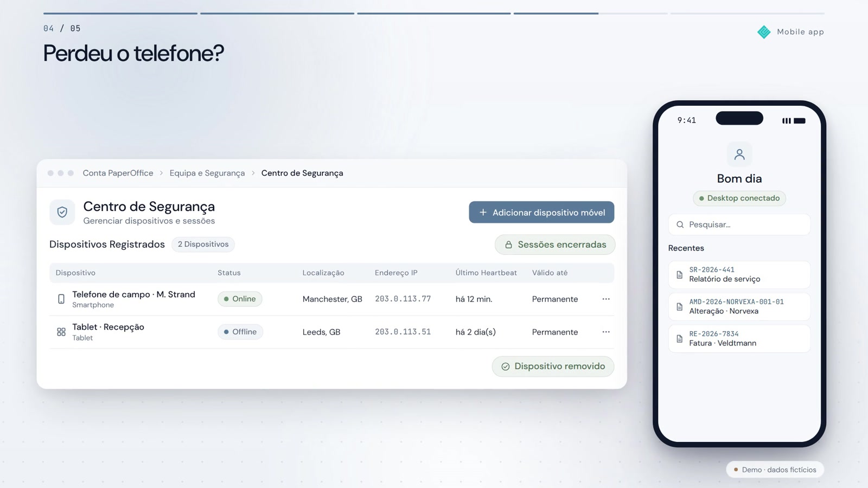Open the Alteração · Norvexa recent item
868x488 pixels.
tap(739, 307)
